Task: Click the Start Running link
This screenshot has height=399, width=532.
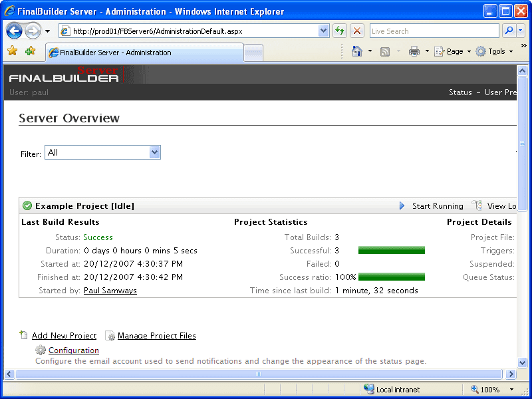Action: coord(438,206)
